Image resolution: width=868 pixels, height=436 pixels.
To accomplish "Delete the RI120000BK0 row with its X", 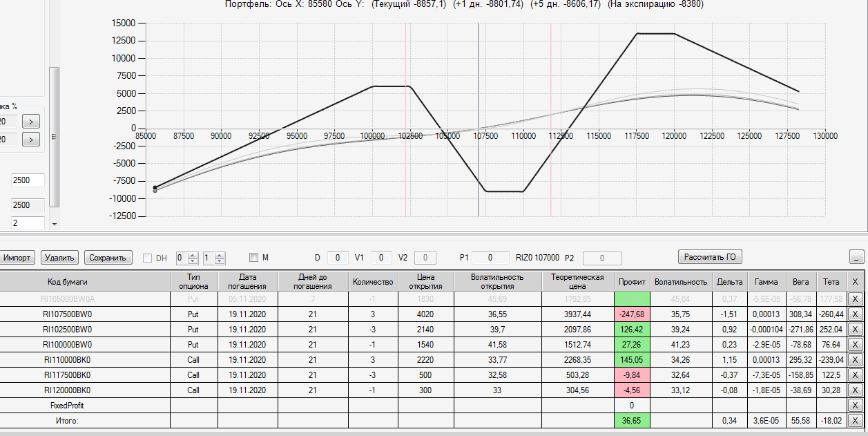I will coord(856,390).
